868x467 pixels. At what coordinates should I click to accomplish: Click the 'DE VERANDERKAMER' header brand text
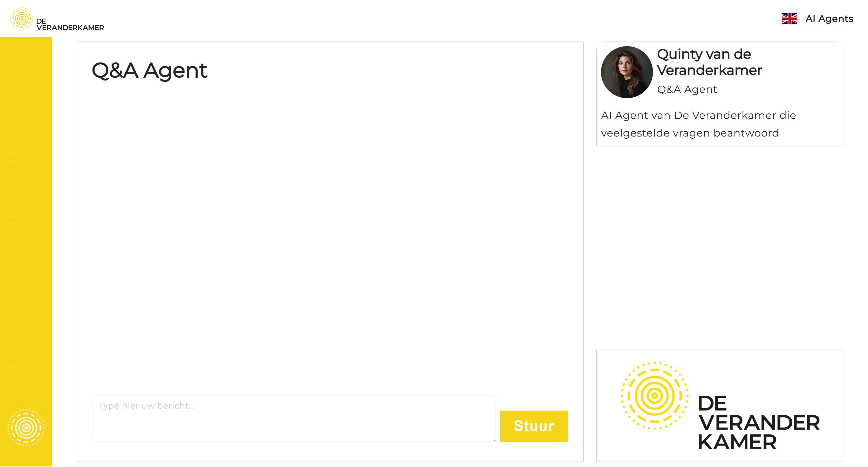70,25
